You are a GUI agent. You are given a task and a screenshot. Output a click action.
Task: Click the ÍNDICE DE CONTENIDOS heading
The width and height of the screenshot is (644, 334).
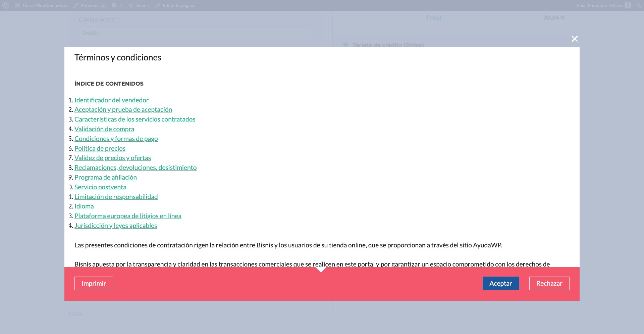pos(109,84)
